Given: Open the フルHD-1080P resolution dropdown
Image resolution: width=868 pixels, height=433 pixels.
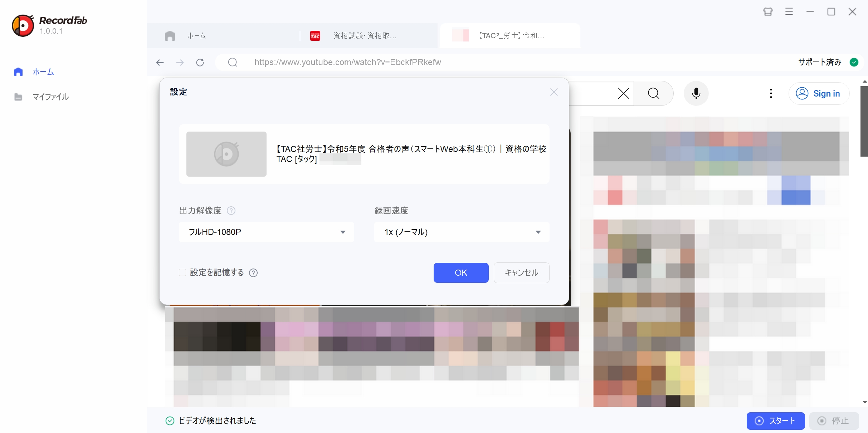Looking at the screenshot, I should (x=267, y=232).
